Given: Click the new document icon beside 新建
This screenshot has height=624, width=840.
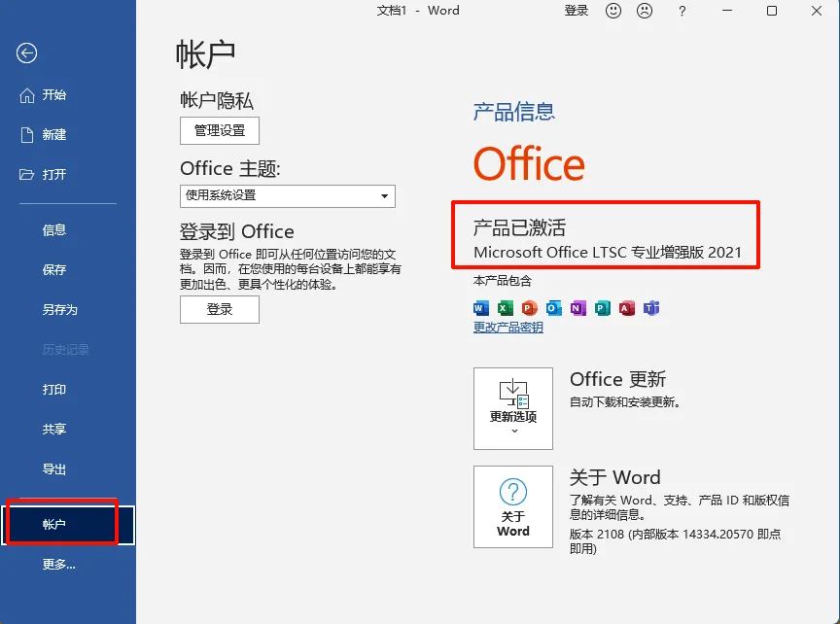Looking at the screenshot, I should (x=27, y=135).
